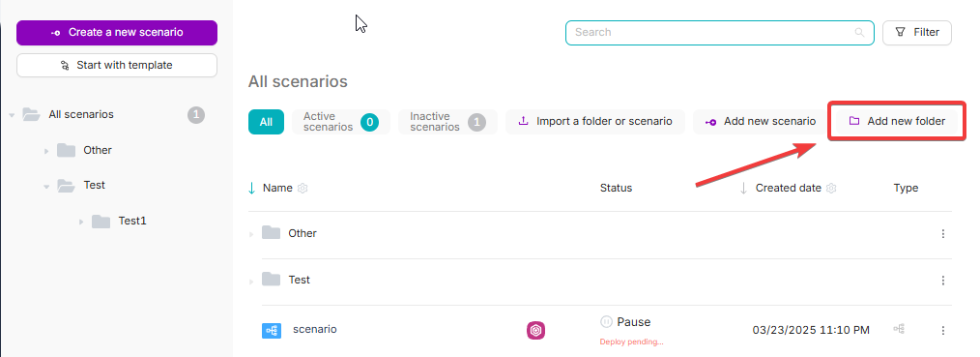Click the date 03/23/2025 11:10 PM
The height and width of the screenshot is (357, 980).
click(x=811, y=330)
